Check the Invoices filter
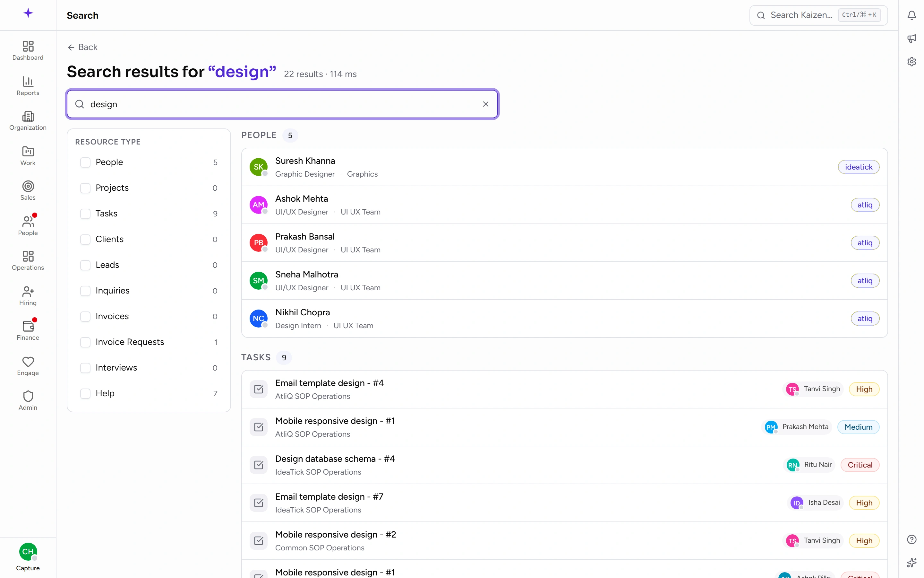 click(x=85, y=317)
